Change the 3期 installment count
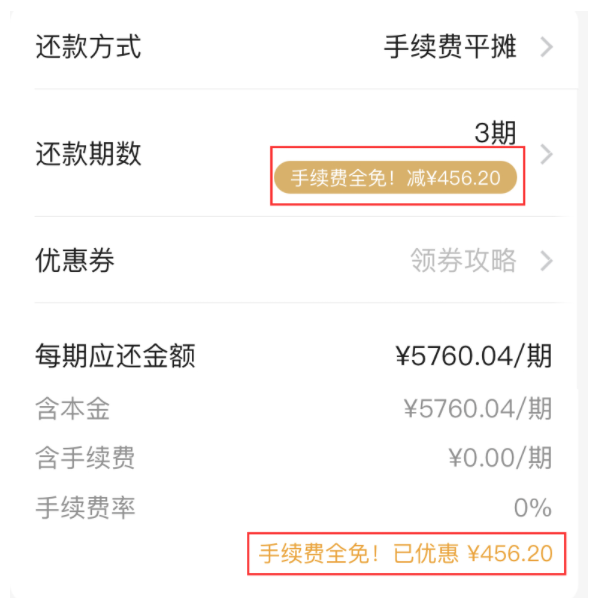598x598 pixels. point(495,133)
